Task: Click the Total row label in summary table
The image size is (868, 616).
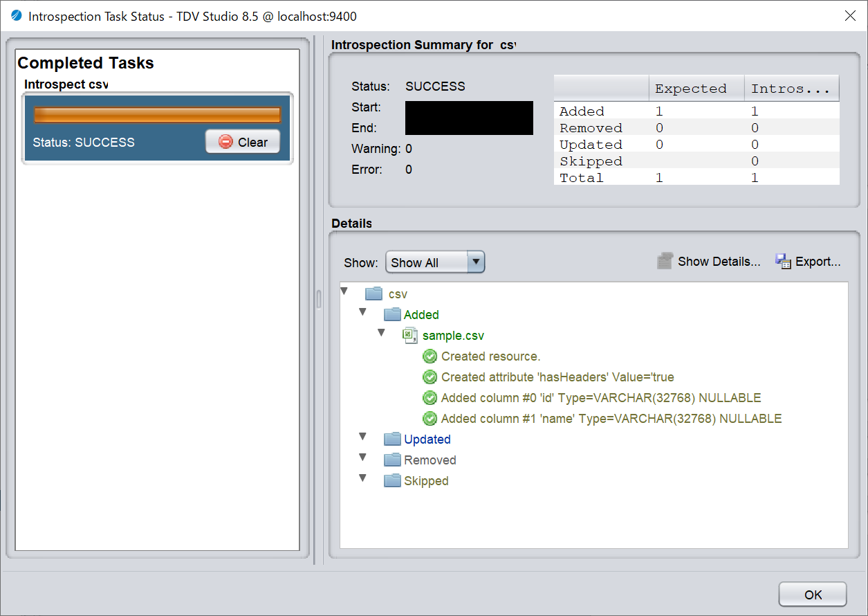Action: [x=582, y=178]
